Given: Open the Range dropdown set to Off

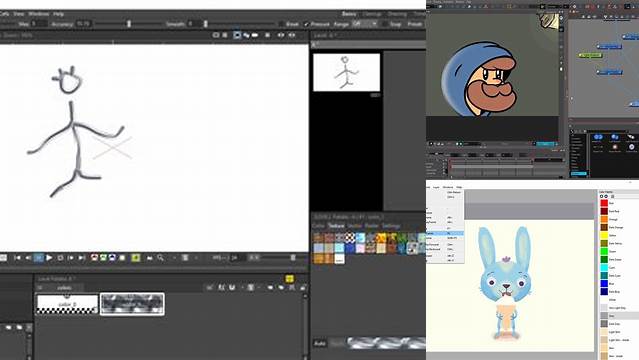Looking at the screenshot, I should coord(365,24).
